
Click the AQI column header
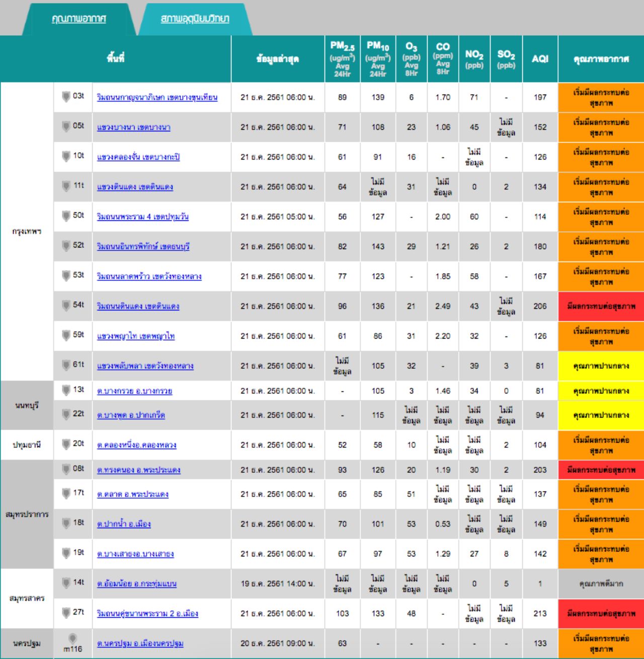tap(540, 59)
